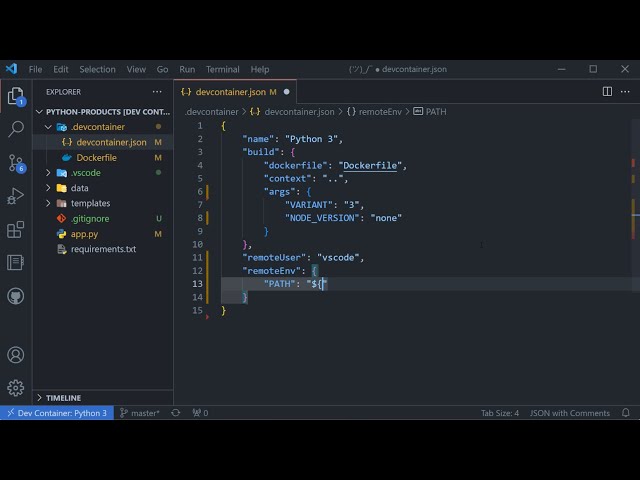Click JSON with Comments language mode
Image resolution: width=640 pixels, height=480 pixels.
(x=569, y=413)
